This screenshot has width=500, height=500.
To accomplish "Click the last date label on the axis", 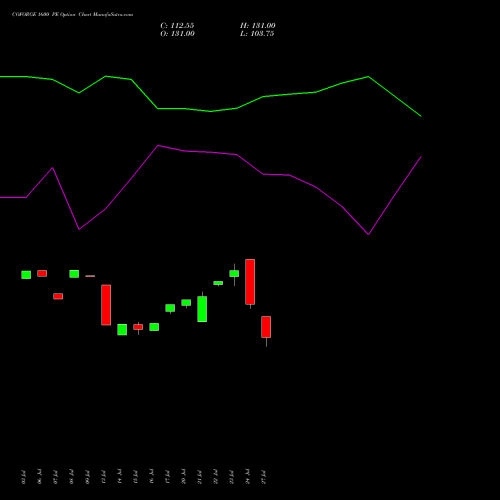I will click(264, 477).
